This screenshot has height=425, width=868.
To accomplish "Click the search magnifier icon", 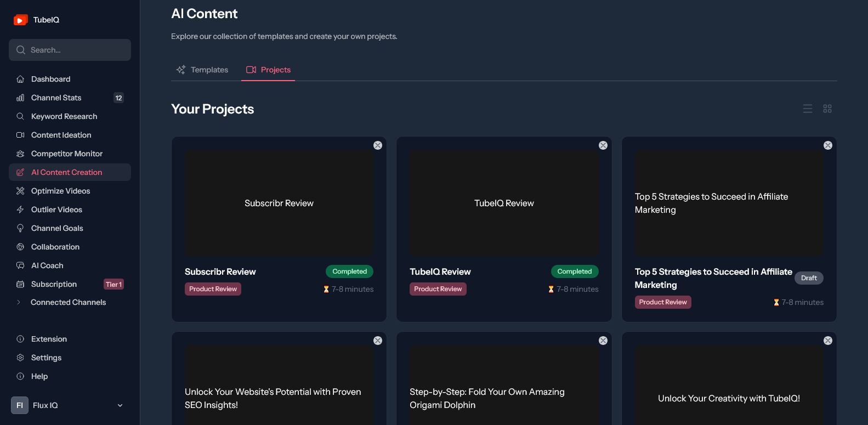I will coord(21,50).
